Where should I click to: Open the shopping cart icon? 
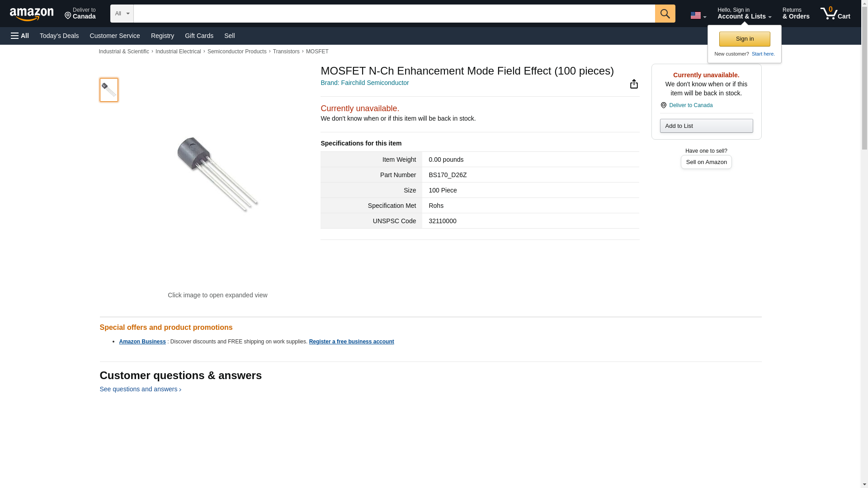click(x=835, y=13)
